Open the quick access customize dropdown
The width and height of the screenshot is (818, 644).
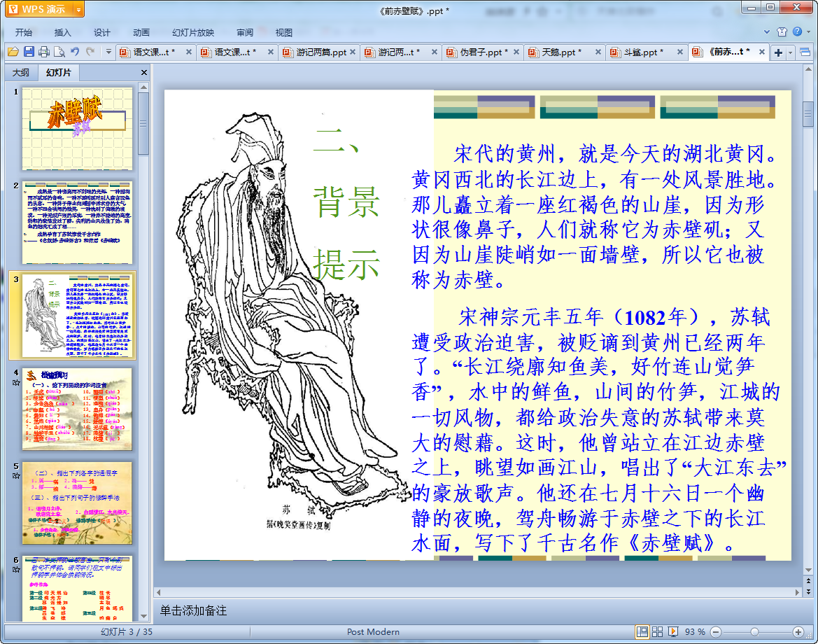[x=108, y=52]
